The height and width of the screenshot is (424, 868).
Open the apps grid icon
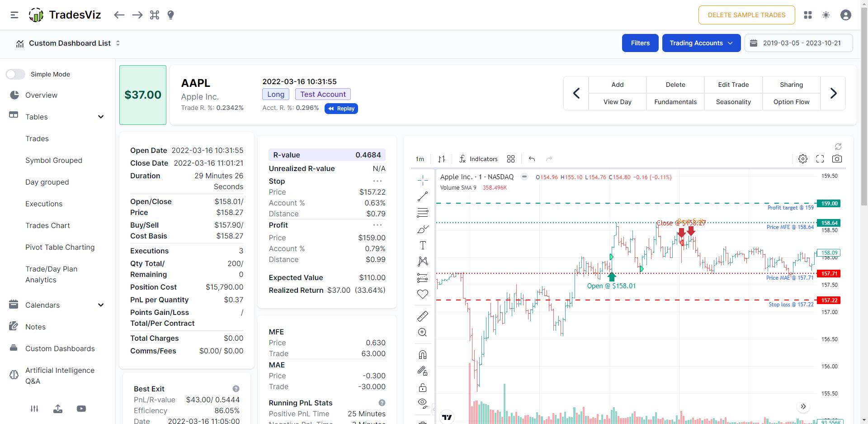pyautogui.click(x=808, y=15)
